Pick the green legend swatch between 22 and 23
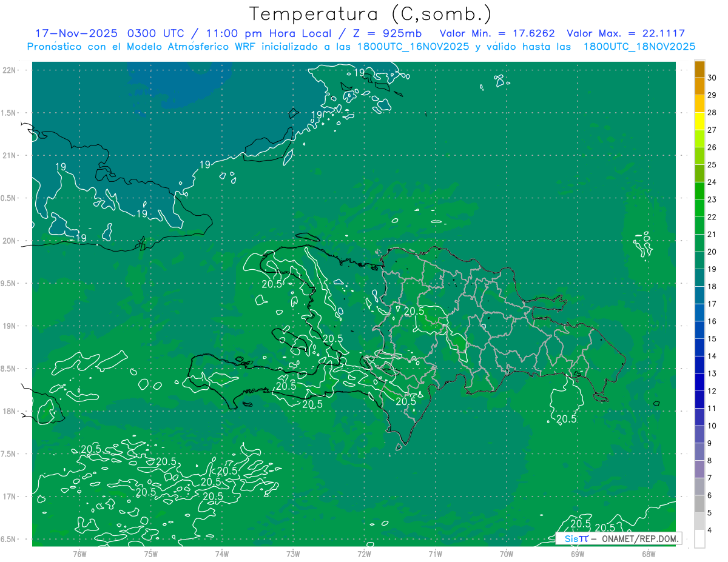728x562 pixels. click(700, 209)
